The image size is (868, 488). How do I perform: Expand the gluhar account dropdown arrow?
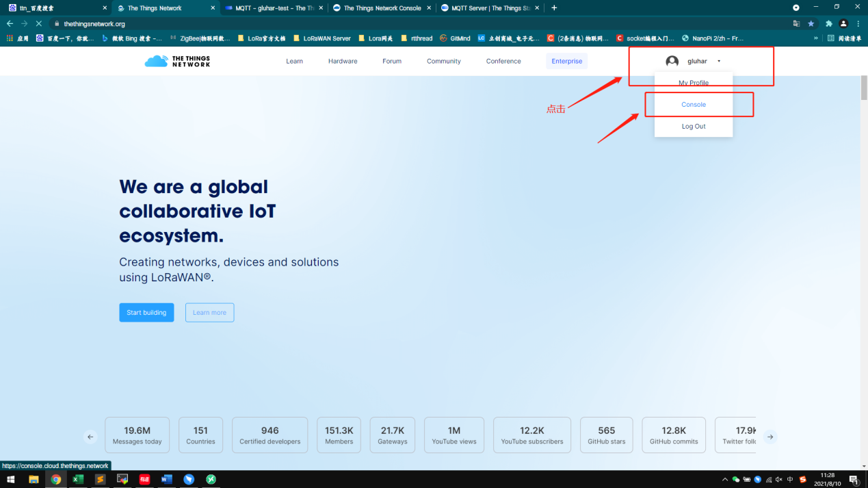pyautogui.click(x=719, y=62)
